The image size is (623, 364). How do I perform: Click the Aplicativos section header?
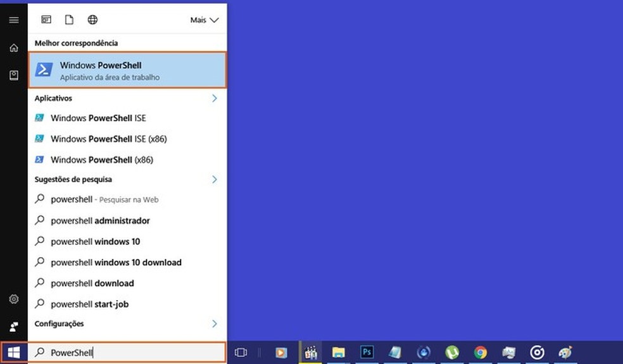[x=53, y=98]
